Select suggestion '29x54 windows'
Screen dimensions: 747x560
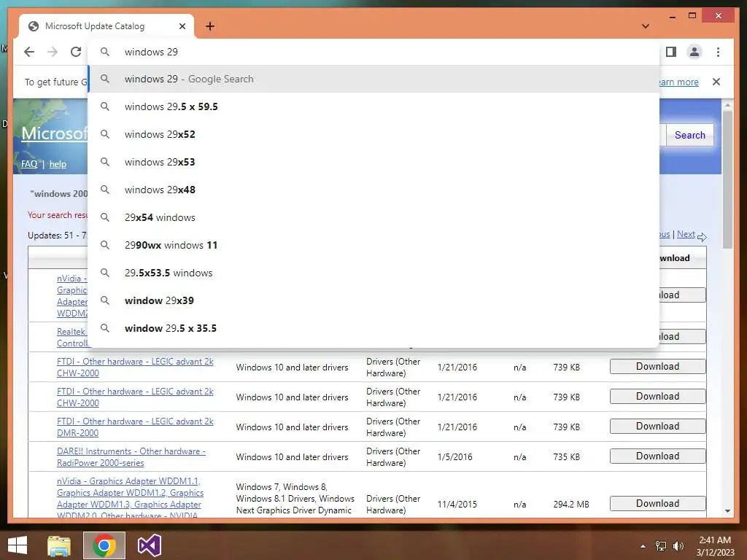pos(374,217)
